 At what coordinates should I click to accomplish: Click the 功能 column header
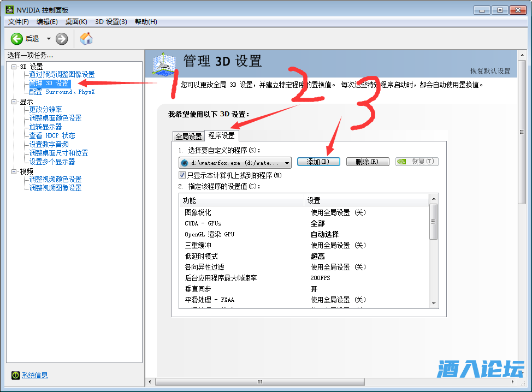point(241,200)
